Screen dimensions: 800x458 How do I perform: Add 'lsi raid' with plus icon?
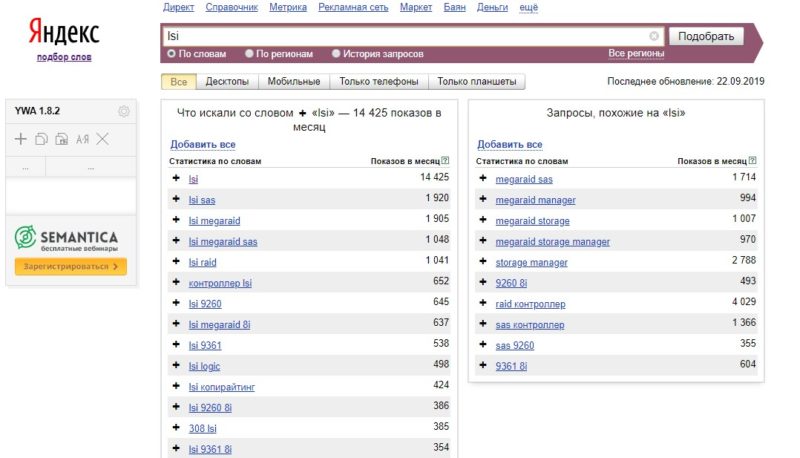tap(176, 261)
